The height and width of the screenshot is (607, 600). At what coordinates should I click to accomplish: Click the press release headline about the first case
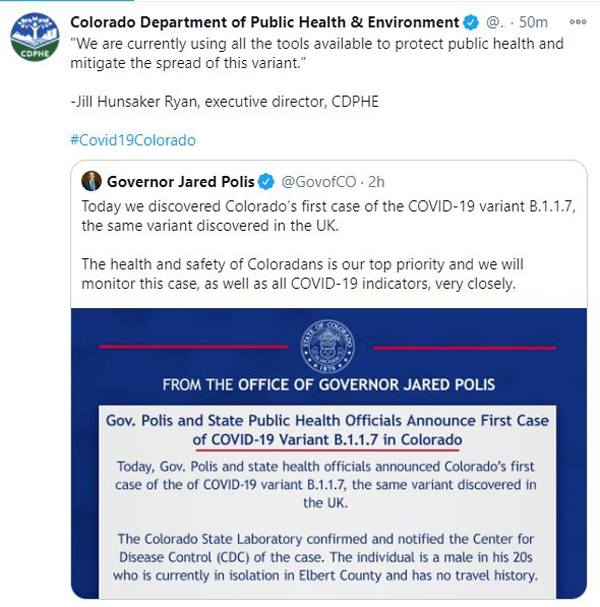coord(327,430)
